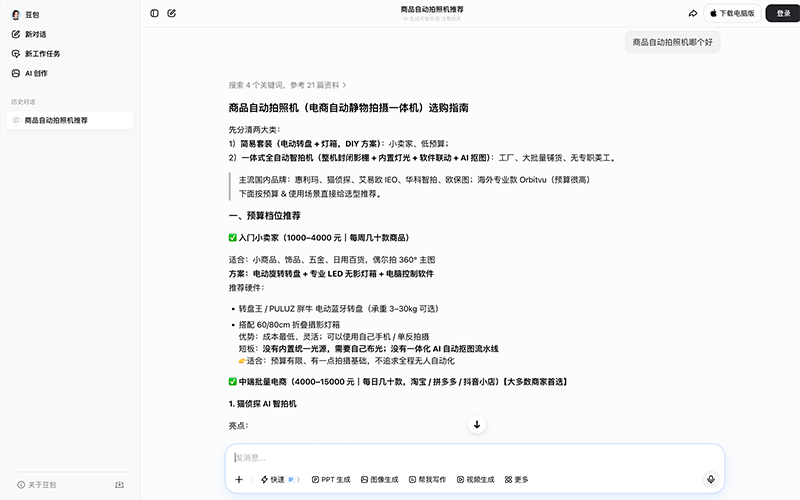Image resolution: width=800 pixels, height=500 pixels.
Task: Click the 豆包 avatar logo
Action: pyautogui.click(x=16, y=15)
